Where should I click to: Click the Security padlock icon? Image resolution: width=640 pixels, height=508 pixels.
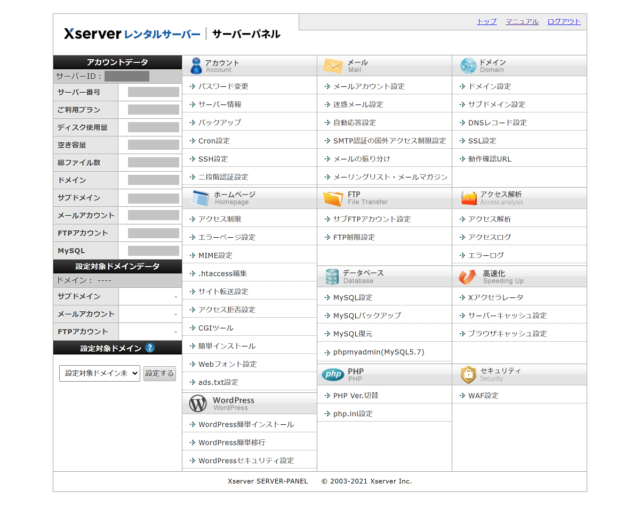coord(468,375)
